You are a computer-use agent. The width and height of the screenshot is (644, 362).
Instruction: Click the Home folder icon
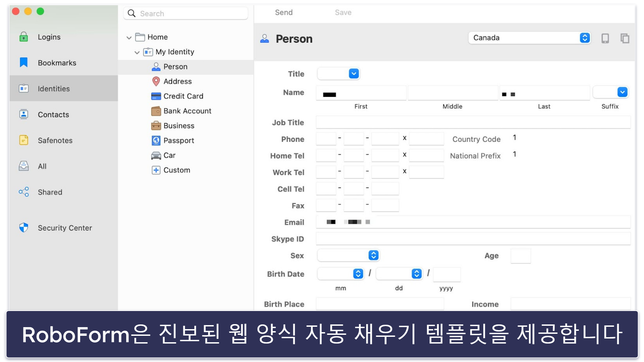tap(140, 37)
